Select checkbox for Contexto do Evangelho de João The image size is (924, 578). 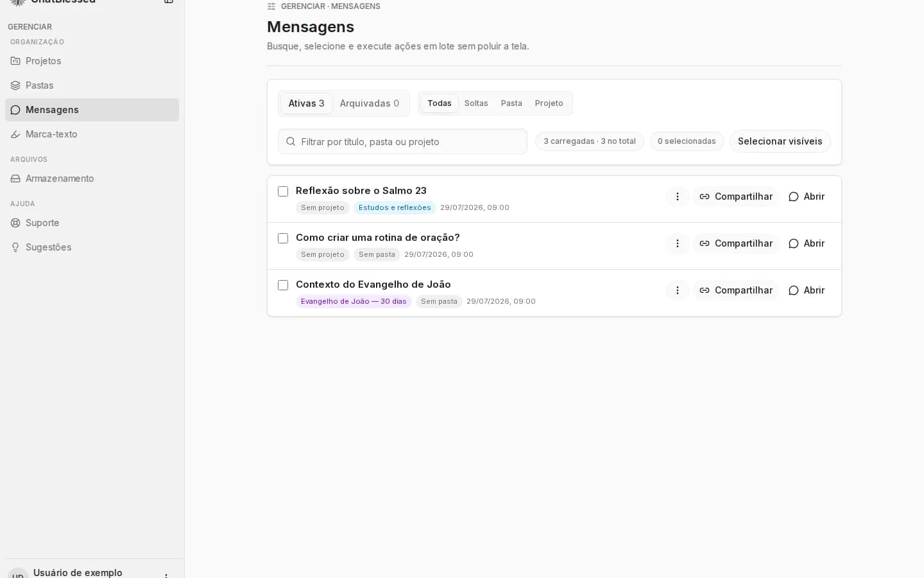[283, 285]
